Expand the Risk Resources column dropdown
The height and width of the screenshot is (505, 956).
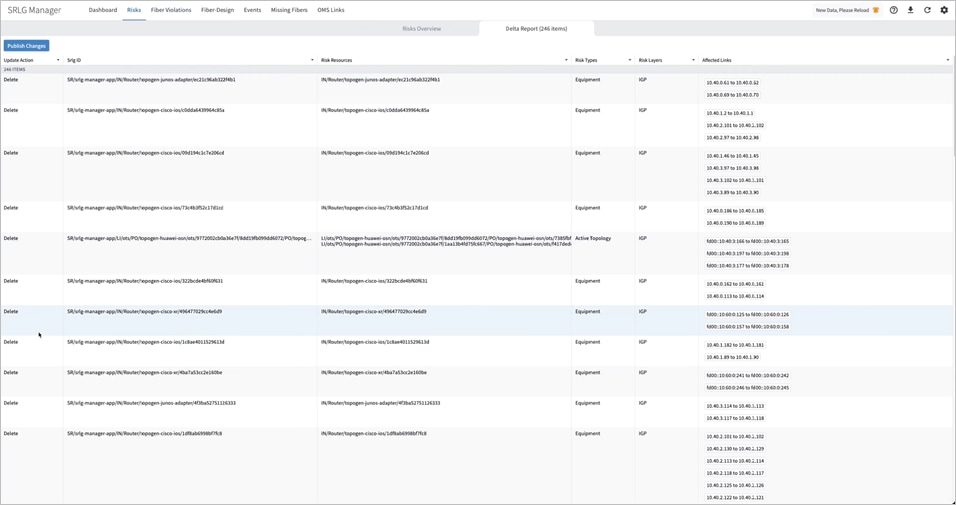pos(566,60)
